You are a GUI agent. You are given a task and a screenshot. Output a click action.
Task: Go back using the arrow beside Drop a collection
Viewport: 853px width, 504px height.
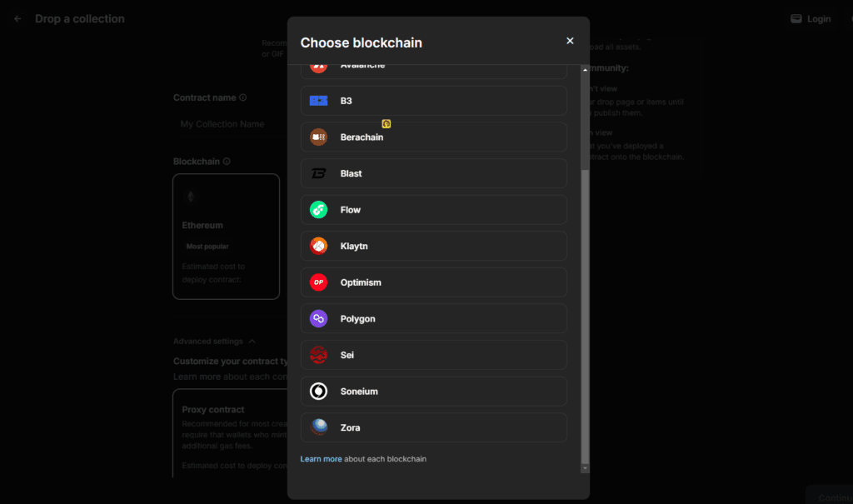17,18
